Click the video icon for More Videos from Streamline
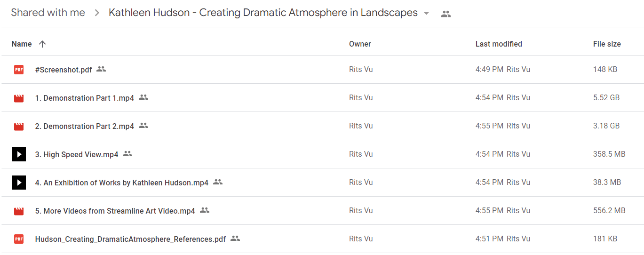This screenshot has width=644, height=255. (18, 211)
